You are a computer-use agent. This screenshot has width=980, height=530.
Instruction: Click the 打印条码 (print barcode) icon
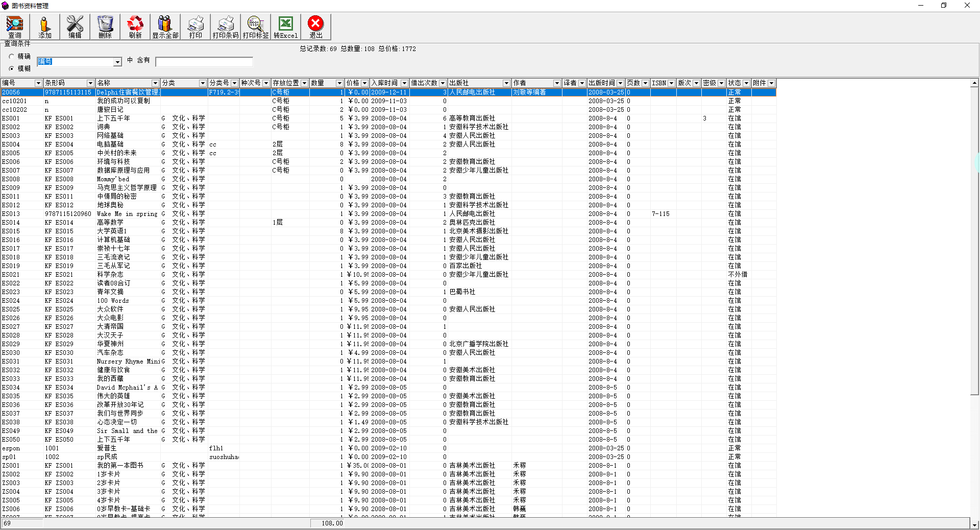(x=226, y=27)
